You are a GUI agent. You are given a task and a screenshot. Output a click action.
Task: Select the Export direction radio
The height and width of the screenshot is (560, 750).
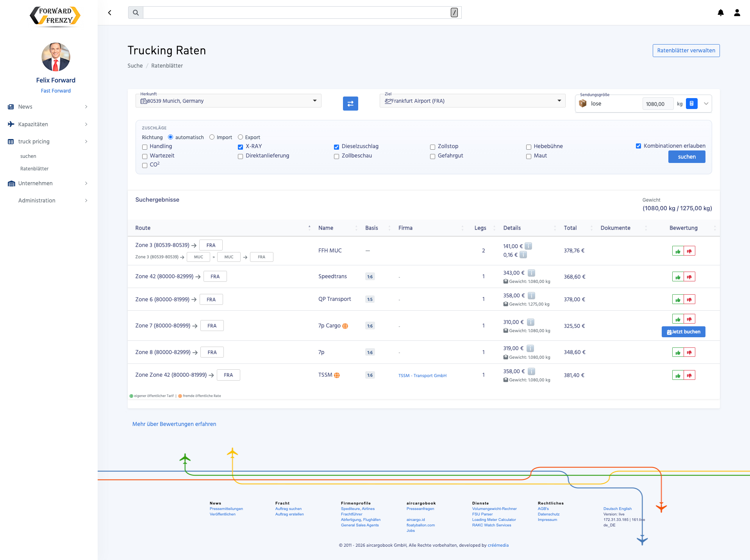241,137
